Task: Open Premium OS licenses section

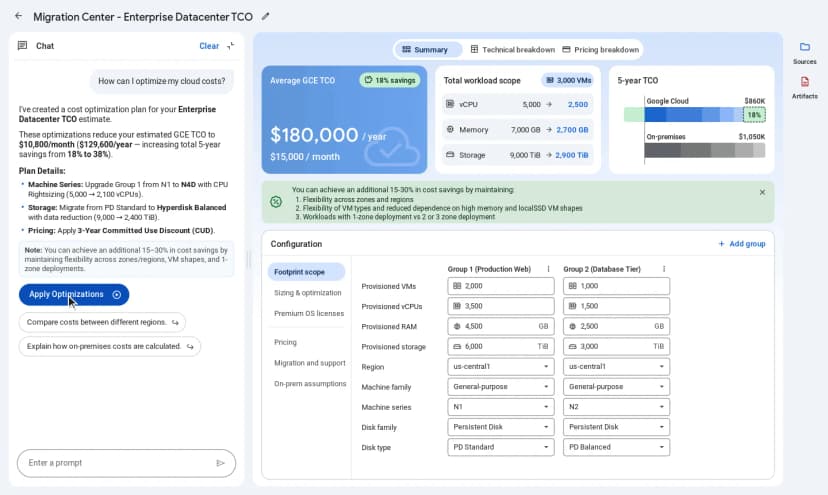Action: click(x=308, y=313)
